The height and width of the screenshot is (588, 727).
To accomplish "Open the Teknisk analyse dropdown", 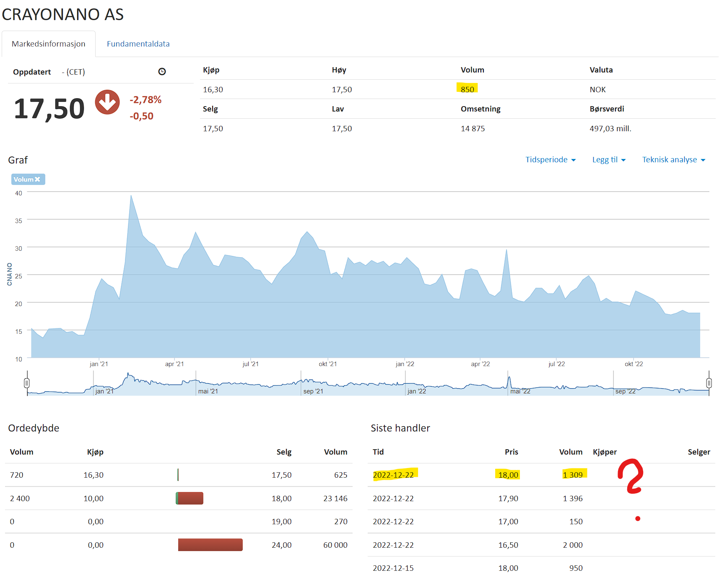I will pos(674,160).
